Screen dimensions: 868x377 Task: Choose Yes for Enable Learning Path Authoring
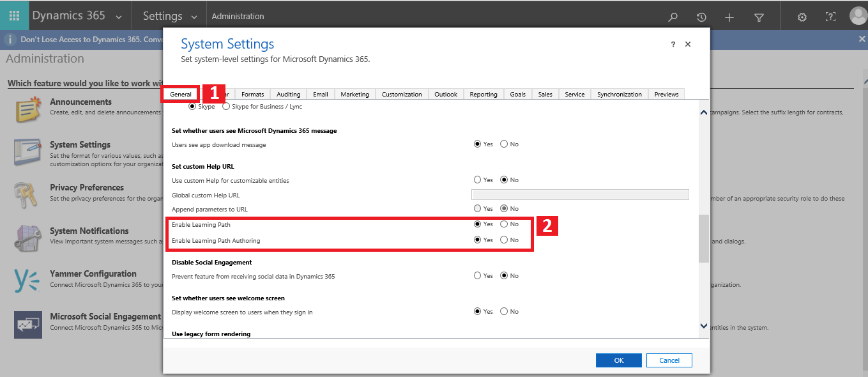tap(477, 240)
